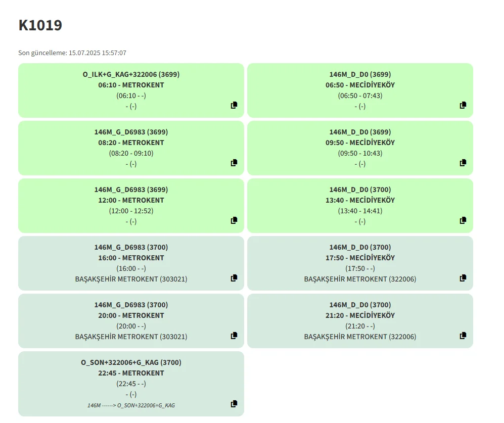Copy the 06:50 MECİDİYEKÖY trip card

tap(463, 105)
